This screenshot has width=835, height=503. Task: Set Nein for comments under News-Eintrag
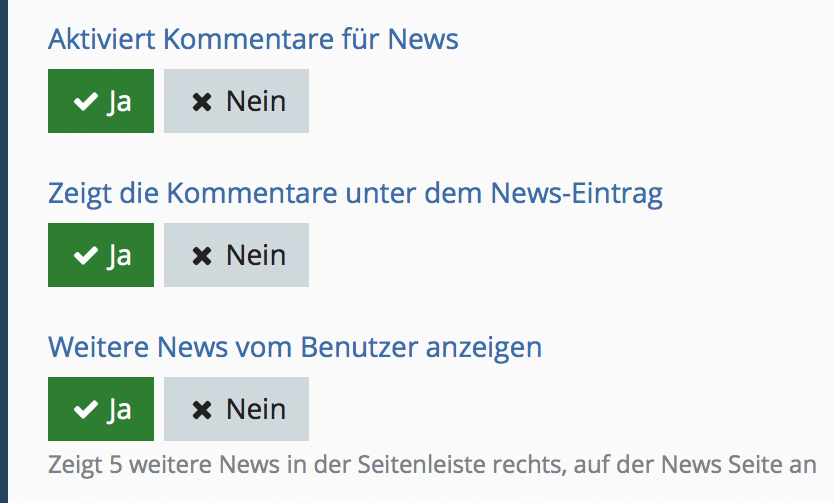237,255
